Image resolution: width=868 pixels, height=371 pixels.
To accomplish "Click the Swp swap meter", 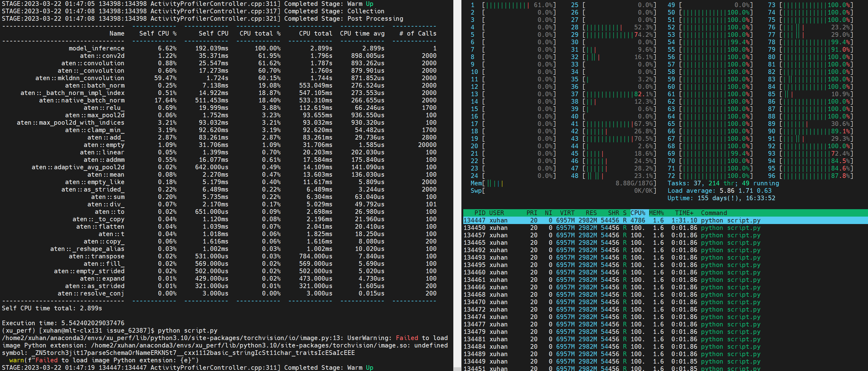I will pyautogui.click(x=563, y=191).
